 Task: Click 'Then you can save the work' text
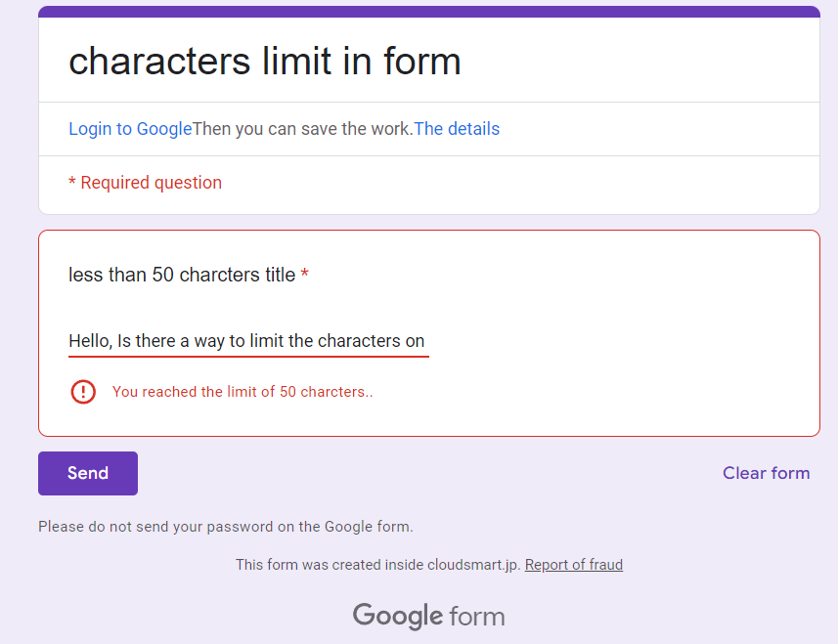302,129
